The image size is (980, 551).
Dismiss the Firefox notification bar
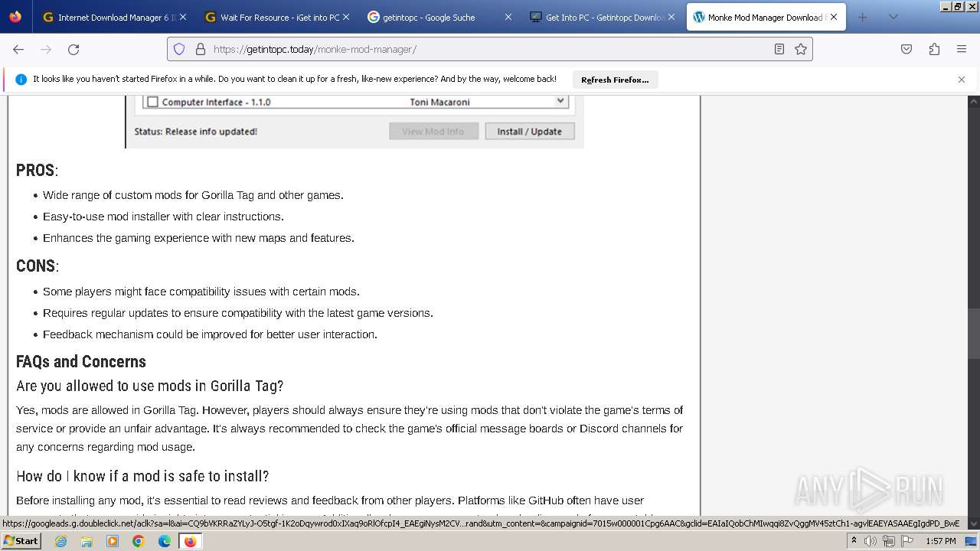click(x=962, y=80)
